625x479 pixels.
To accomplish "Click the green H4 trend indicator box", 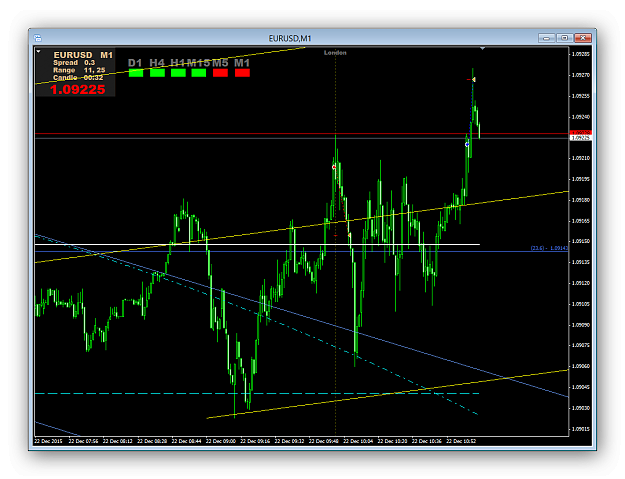I will (x=157, y=73).
